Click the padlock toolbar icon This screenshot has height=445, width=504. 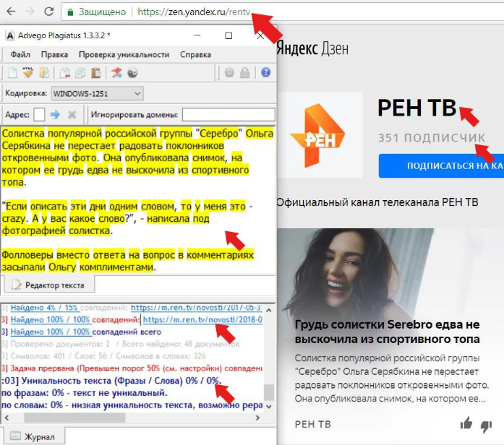point(244,72)
